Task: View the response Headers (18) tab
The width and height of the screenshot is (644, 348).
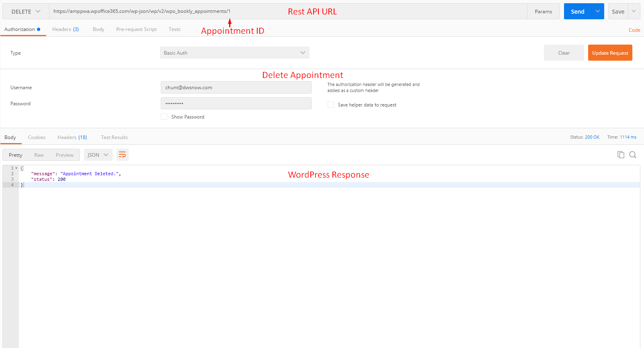Action: [x=72, y=137]
